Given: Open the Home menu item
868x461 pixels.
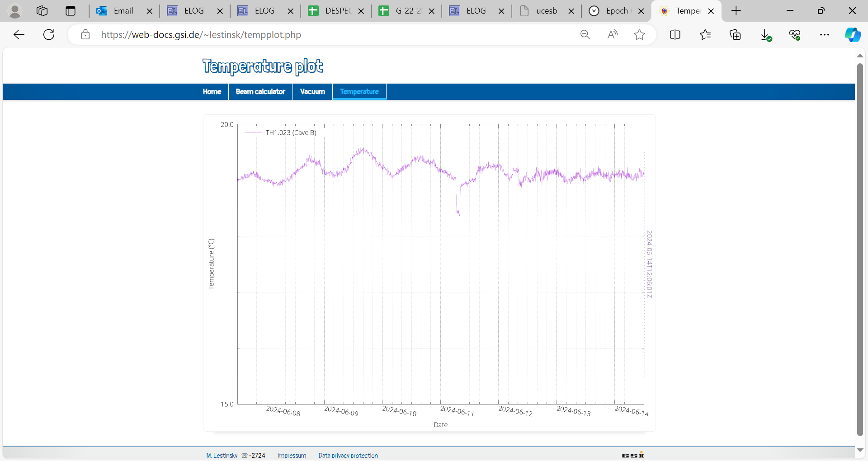Looking at the screenshot, I should 212,92.
